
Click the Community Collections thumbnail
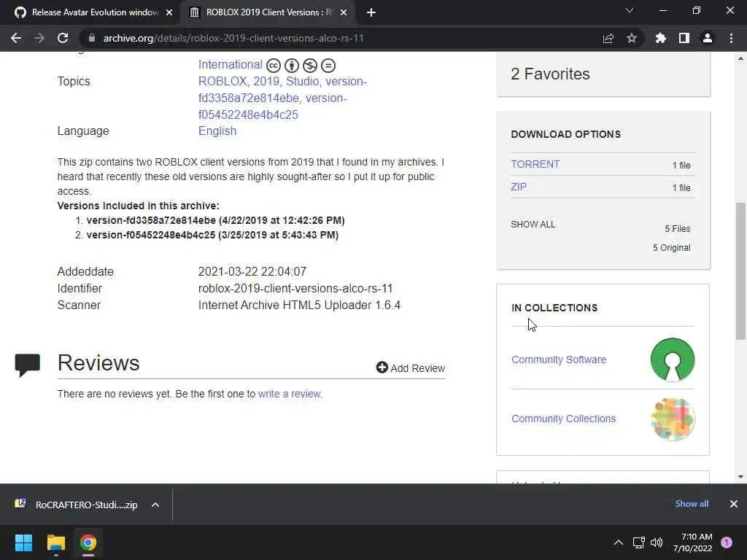click(x=672, y=419)
